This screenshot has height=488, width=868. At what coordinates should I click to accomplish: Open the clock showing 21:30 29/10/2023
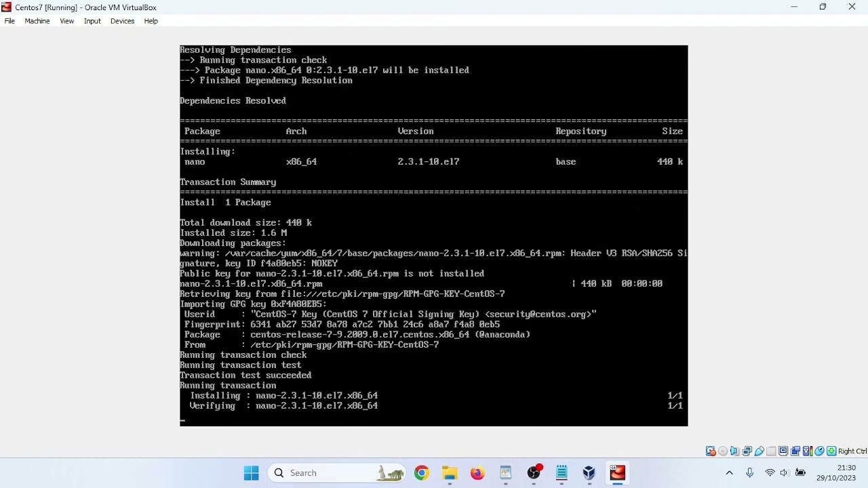tap(836, 473)
